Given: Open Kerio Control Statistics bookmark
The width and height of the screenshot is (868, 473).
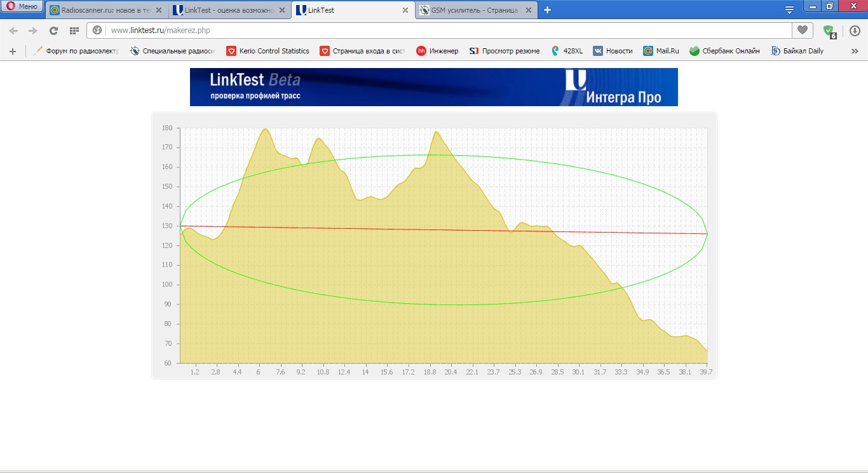Looking at the screenshot, I should tap(268, 51).
